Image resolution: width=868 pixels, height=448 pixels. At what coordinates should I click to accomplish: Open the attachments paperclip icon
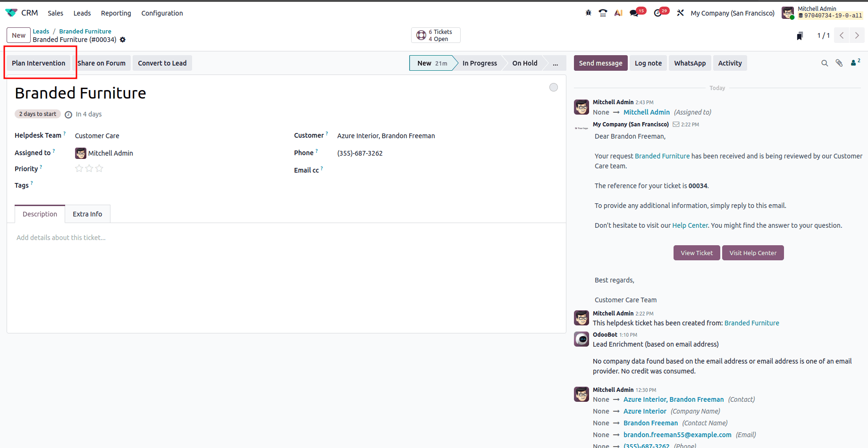click(839, 63)
